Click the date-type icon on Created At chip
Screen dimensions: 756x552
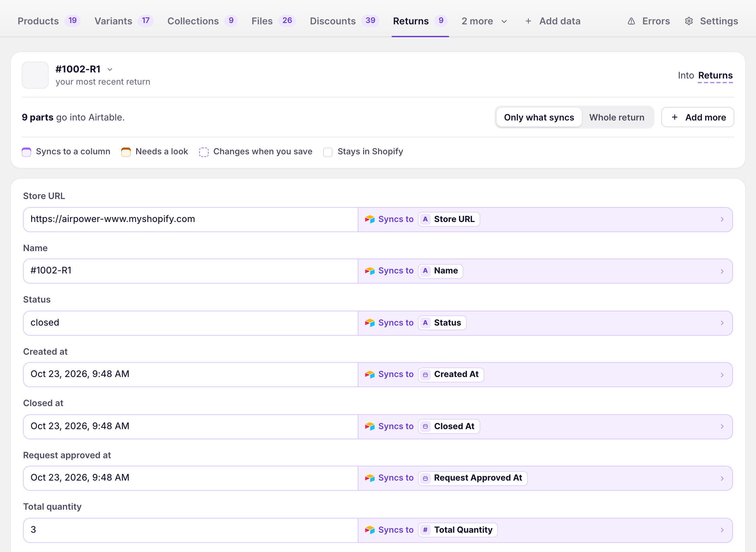(x=425, y=375)
